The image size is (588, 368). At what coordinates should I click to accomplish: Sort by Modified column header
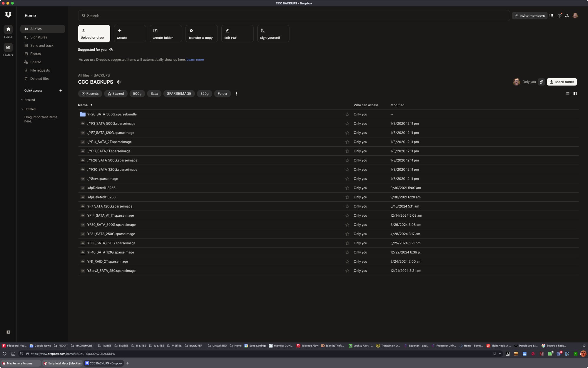point(397,105)
